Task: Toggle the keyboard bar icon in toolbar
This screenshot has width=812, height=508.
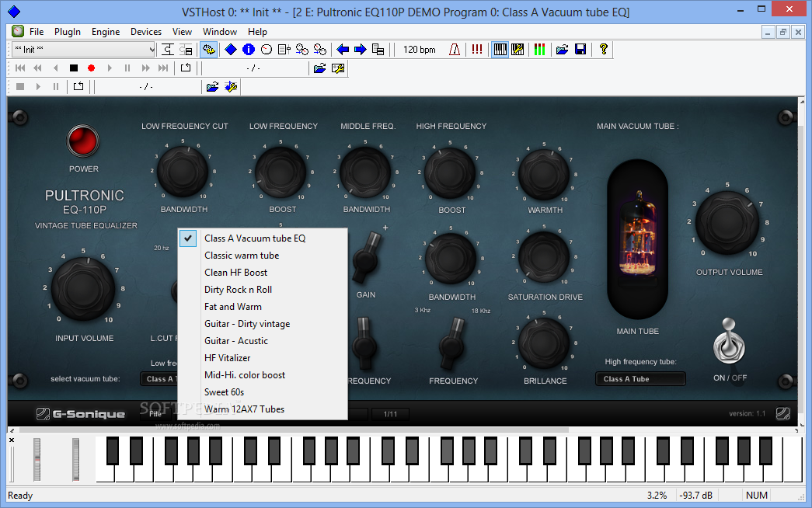Action: pyautogui.click(x=500, y=49)
